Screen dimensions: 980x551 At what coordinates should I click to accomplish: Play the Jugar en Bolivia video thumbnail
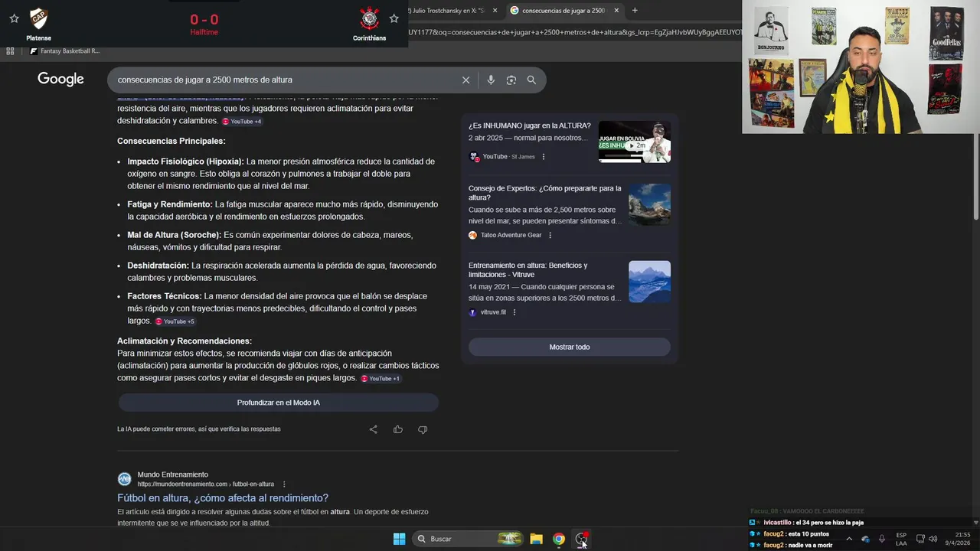point(635,142)
